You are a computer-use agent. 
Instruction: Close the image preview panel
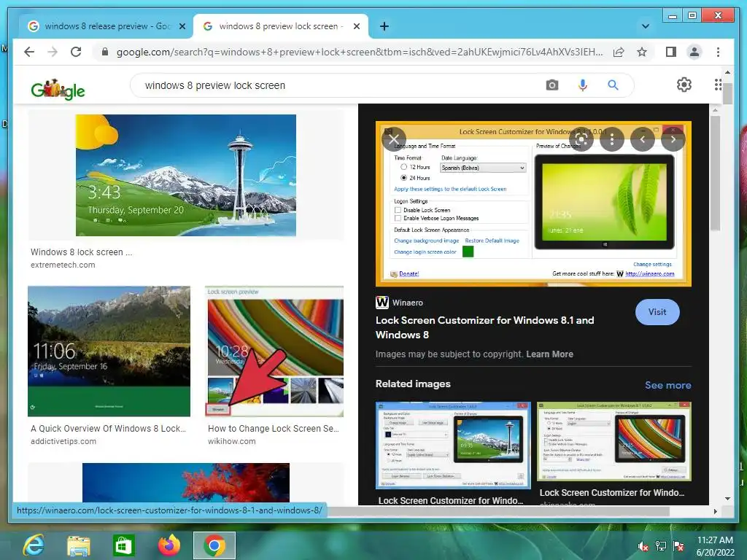(393, 139)
